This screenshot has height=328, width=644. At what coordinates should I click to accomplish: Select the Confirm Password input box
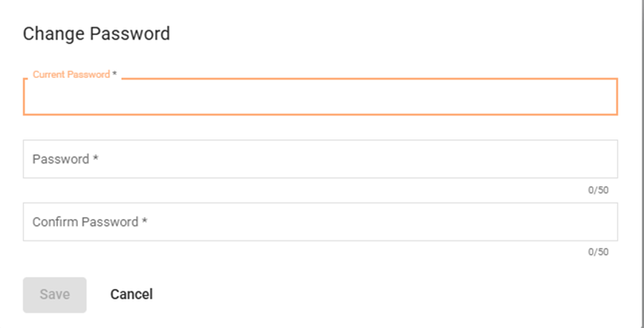[320, 222]
